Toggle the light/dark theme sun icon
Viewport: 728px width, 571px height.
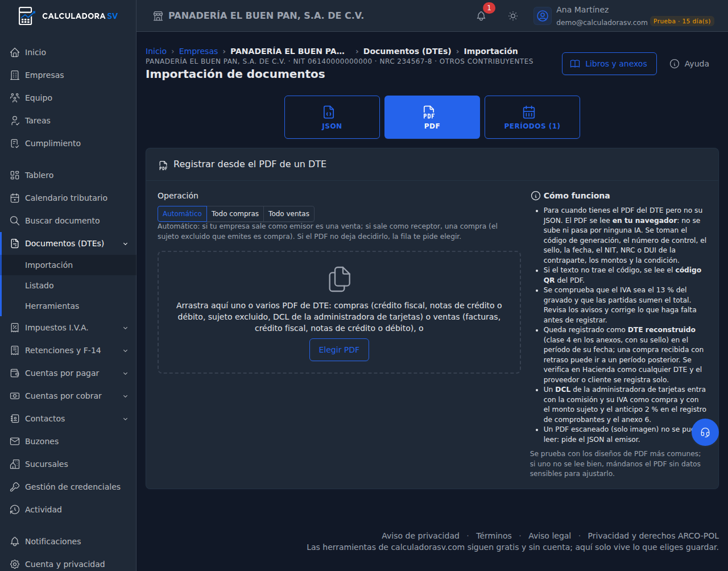(x=513, y=16)
